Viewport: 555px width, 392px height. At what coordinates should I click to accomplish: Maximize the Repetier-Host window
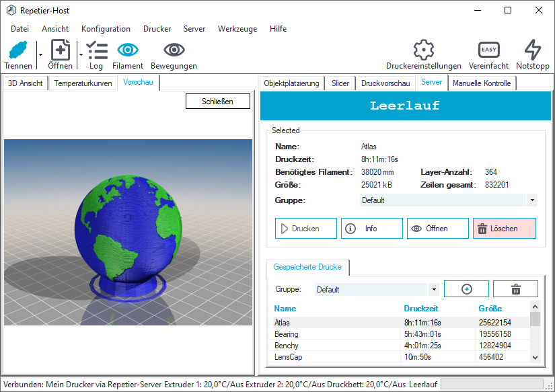tap(508, 10)
